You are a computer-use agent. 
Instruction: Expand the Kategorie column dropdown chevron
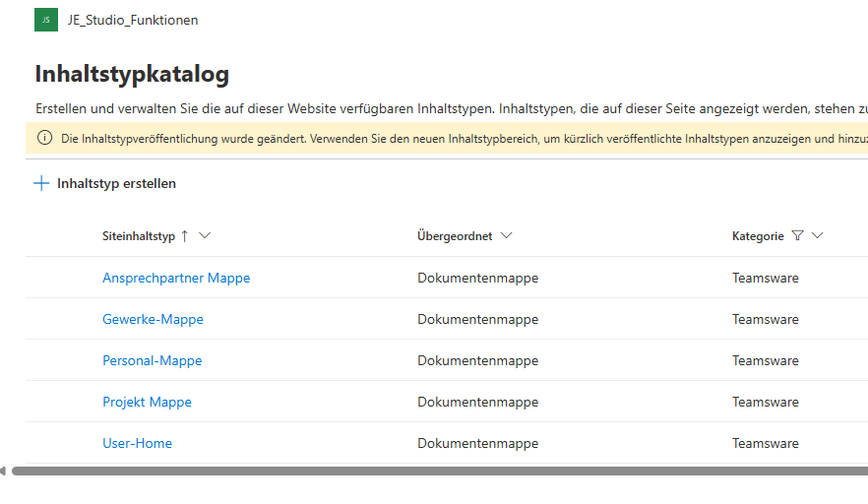[x=817, y=236]
